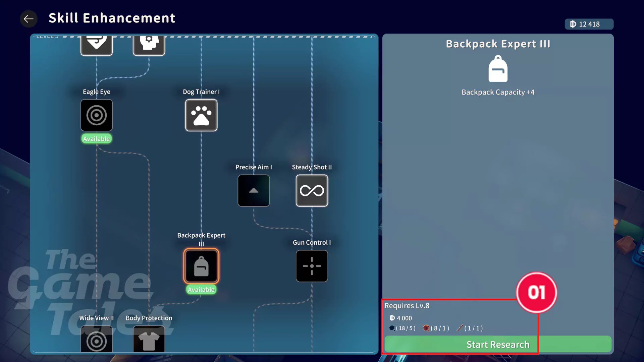Choose the Backpack Expert III skill node
The width and height of the screenshot is (644, 362).
click(201, 266)
